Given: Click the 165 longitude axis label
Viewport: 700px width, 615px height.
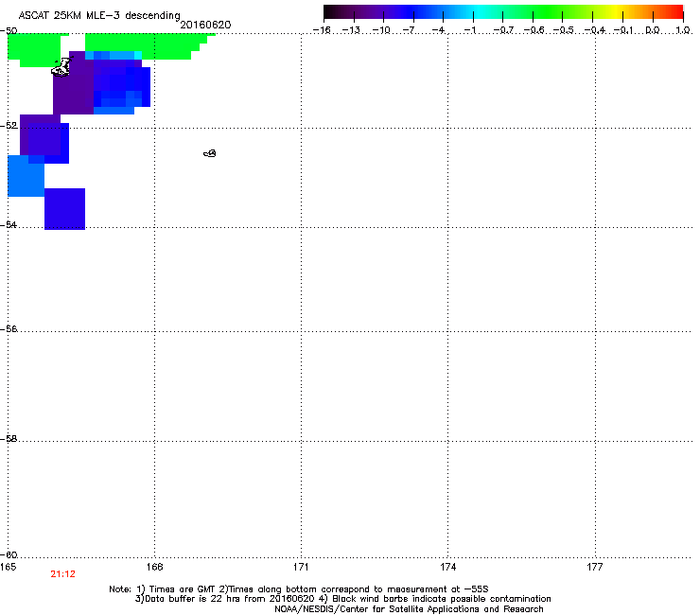Looking at the screenshot, I should point(8,567).
